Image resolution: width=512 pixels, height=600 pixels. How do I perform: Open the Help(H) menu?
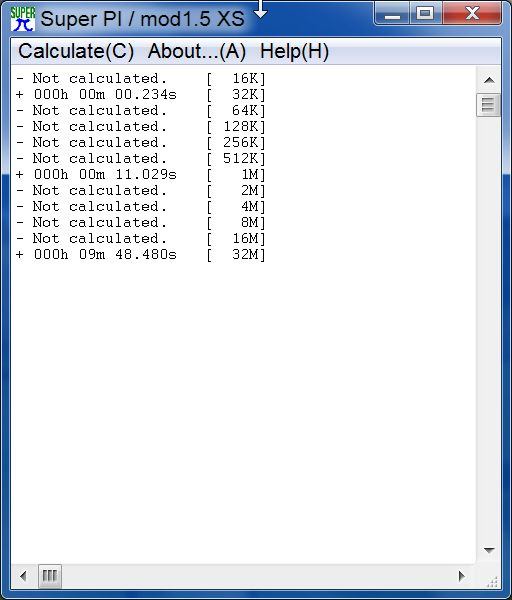[294, 52]
